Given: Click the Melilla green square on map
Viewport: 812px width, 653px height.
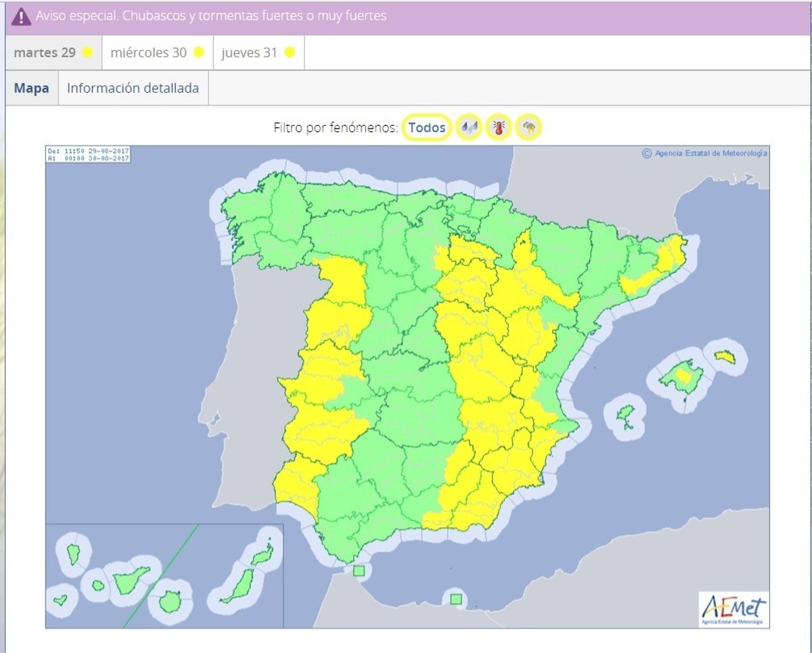Looking at the screenshot, I should click(457, 598).
